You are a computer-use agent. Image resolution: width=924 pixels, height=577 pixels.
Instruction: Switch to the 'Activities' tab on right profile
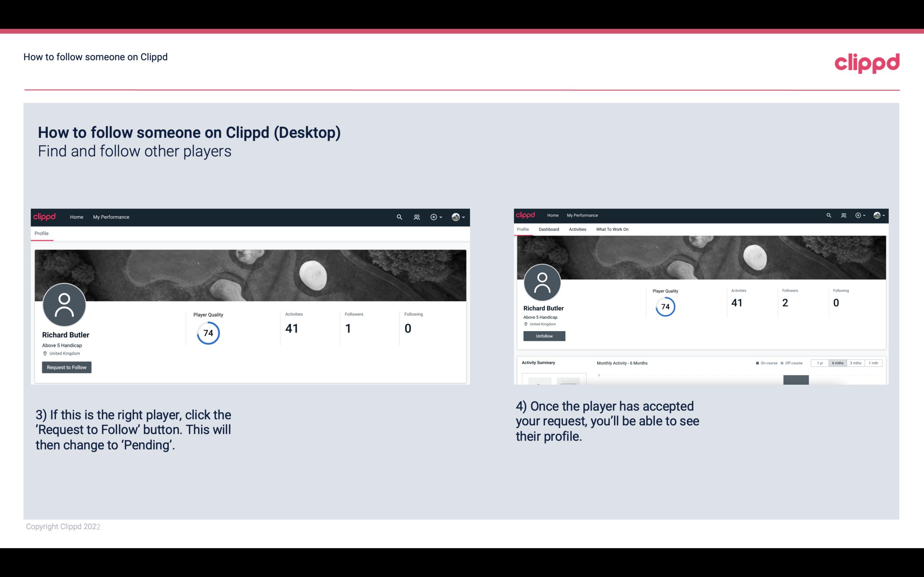576,229
